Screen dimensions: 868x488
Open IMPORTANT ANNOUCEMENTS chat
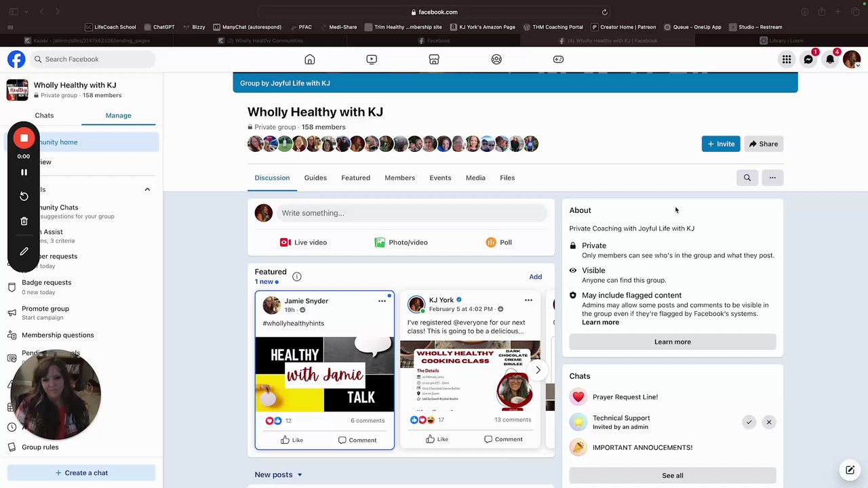(642, 447)
